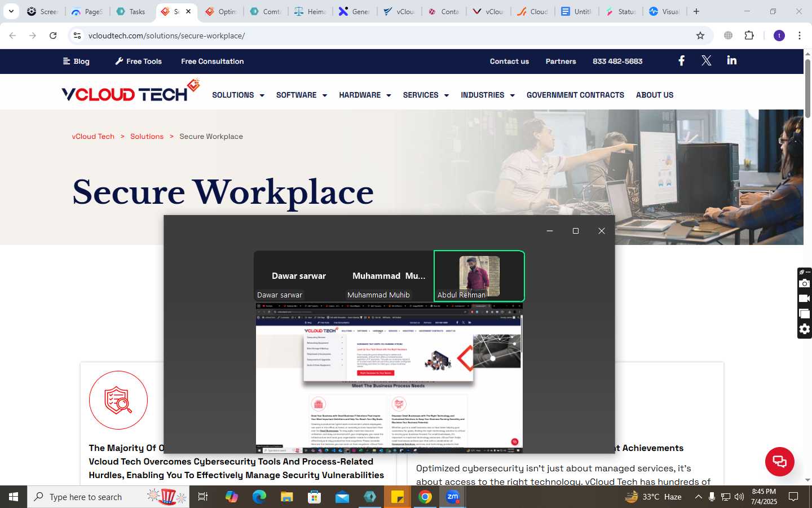Viewport: 812px width, 508px height.
Task: Call the 833 482-5683 phone link
Action: pos(617,61)
